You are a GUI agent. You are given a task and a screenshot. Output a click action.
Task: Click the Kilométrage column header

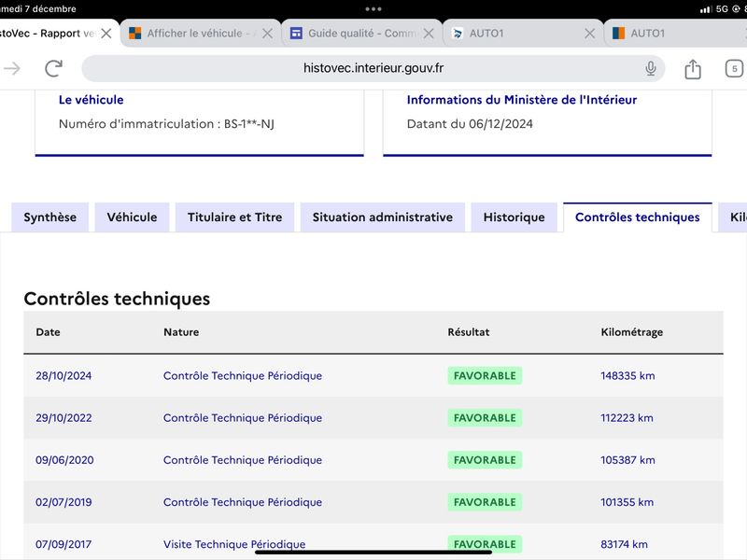632,332
